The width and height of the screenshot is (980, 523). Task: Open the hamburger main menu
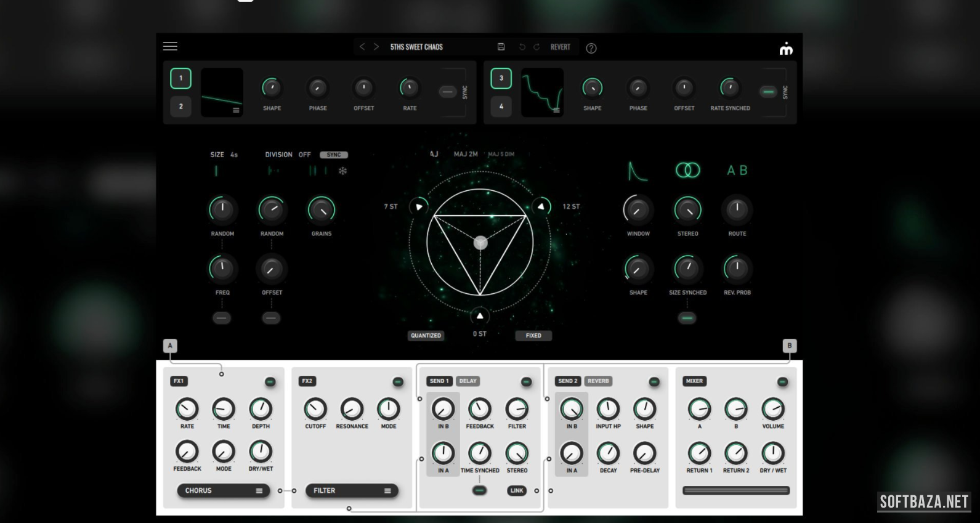[x=170, y=47]
